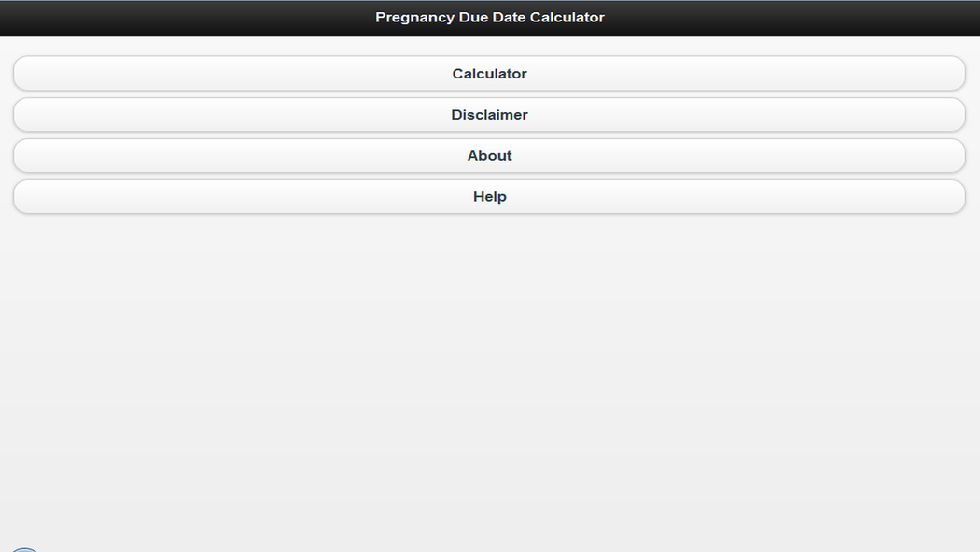Image resolution: width=980 pixels, height=552 pixels.
Task: Select the About button
Action: tap(489, 156)
